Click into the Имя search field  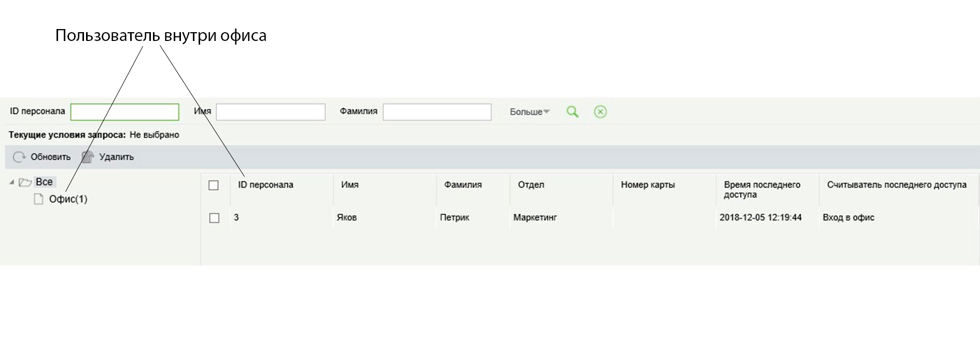pyautogui.click(x=270, y=112)
